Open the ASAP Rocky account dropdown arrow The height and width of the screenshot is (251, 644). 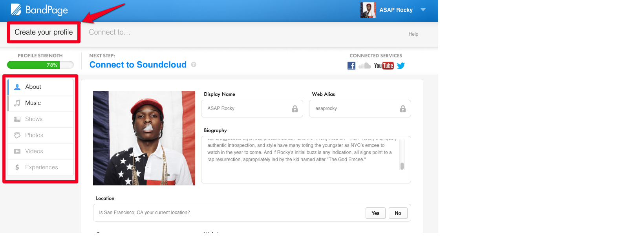[423, 10]
